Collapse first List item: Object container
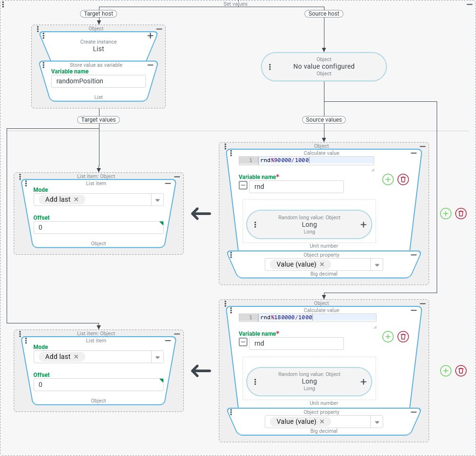This screenshot has height=456, width=476. (x=177, y=177)
